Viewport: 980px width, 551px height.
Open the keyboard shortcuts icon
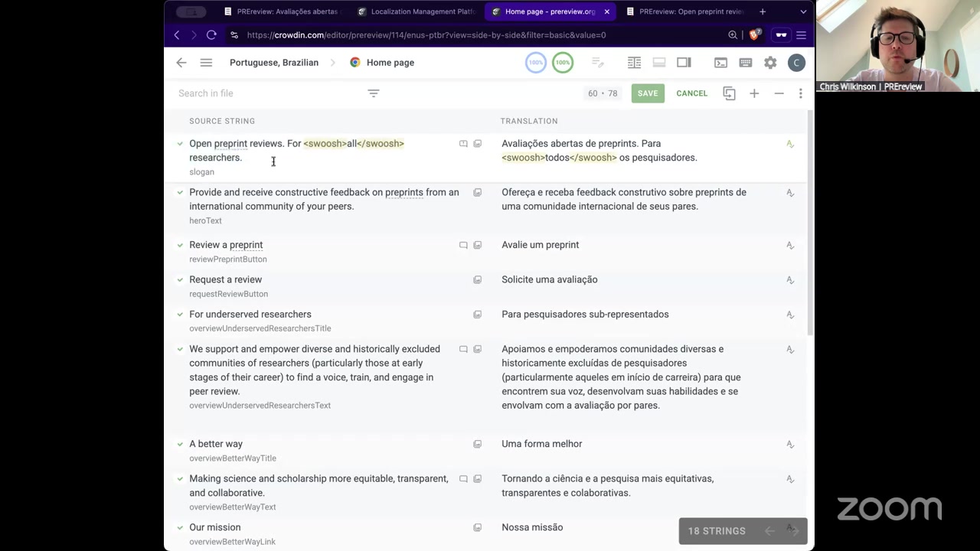tap(745, 63)
